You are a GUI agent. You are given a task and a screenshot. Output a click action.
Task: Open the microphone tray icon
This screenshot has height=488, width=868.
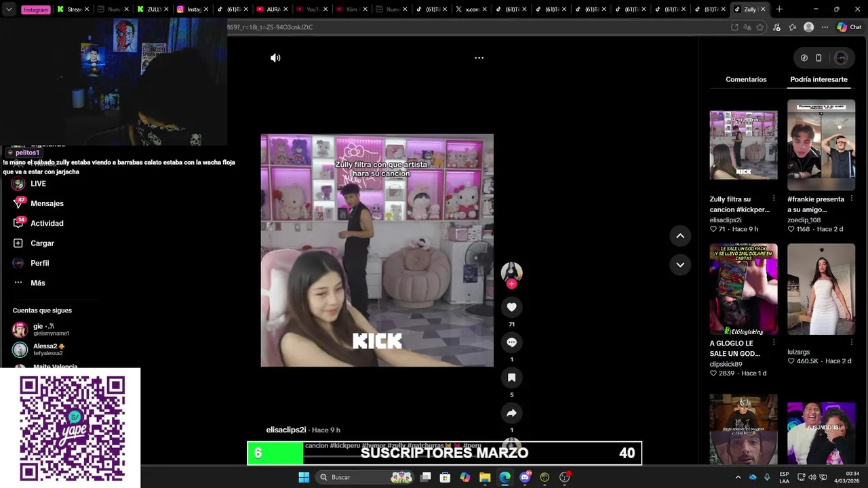tap(767, 477)
